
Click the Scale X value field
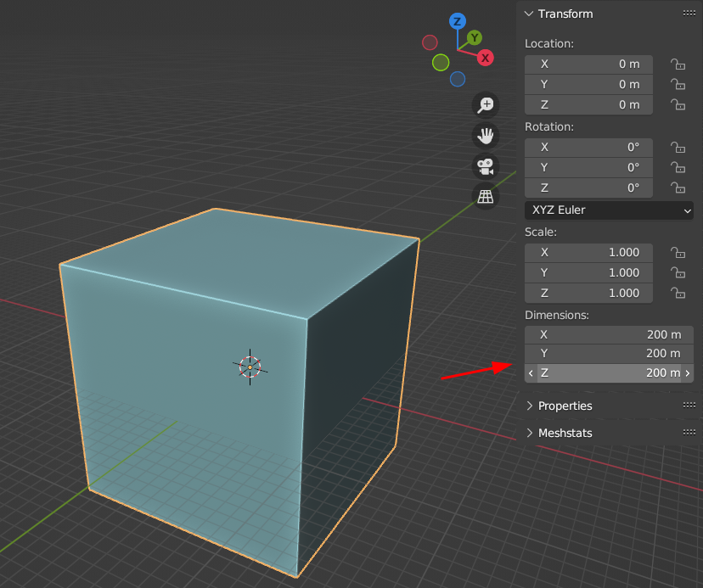coord(588,253)
